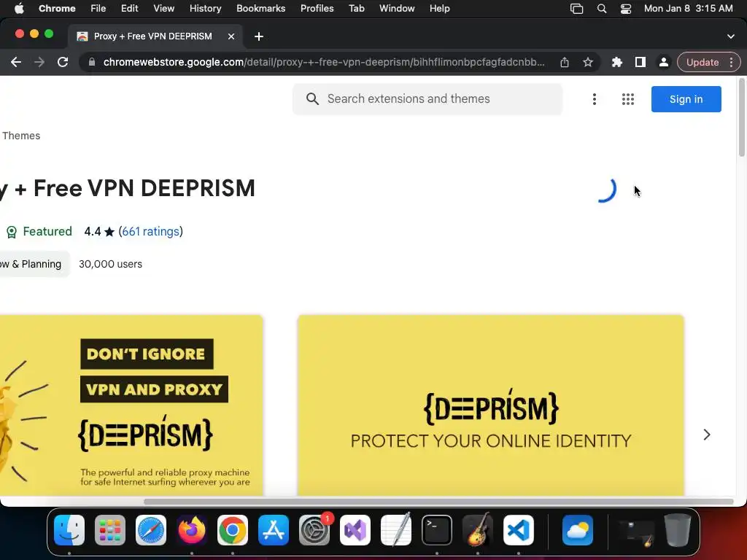Open Launchpad from the Dock

coord(110,530)
